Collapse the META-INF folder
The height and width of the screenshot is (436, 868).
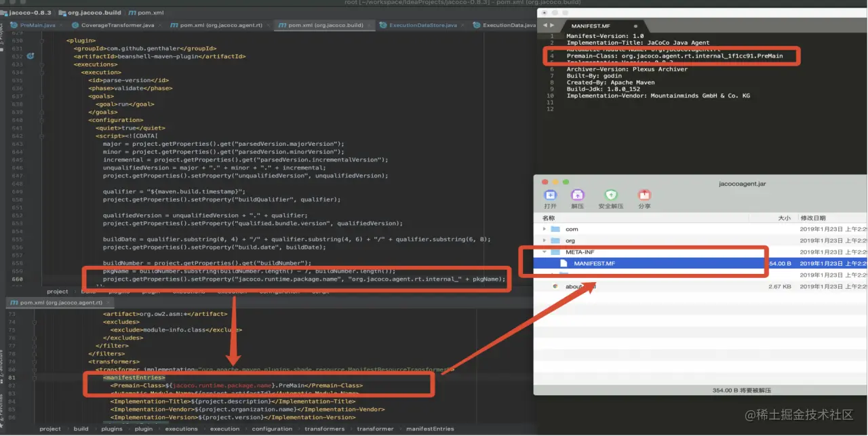(x=545, y=252)
